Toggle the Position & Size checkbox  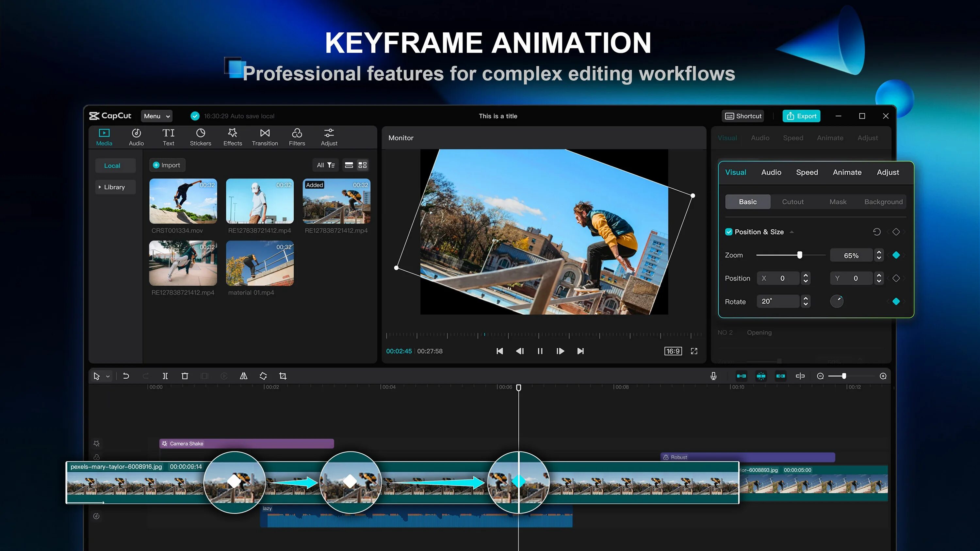(728, 231)
